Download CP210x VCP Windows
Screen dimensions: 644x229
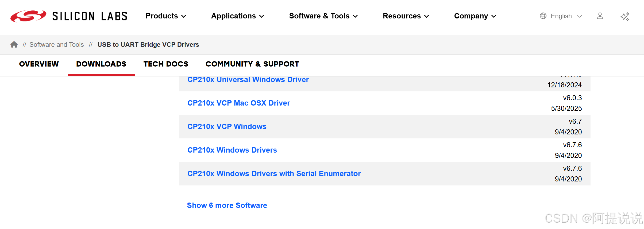click(227, 127)
